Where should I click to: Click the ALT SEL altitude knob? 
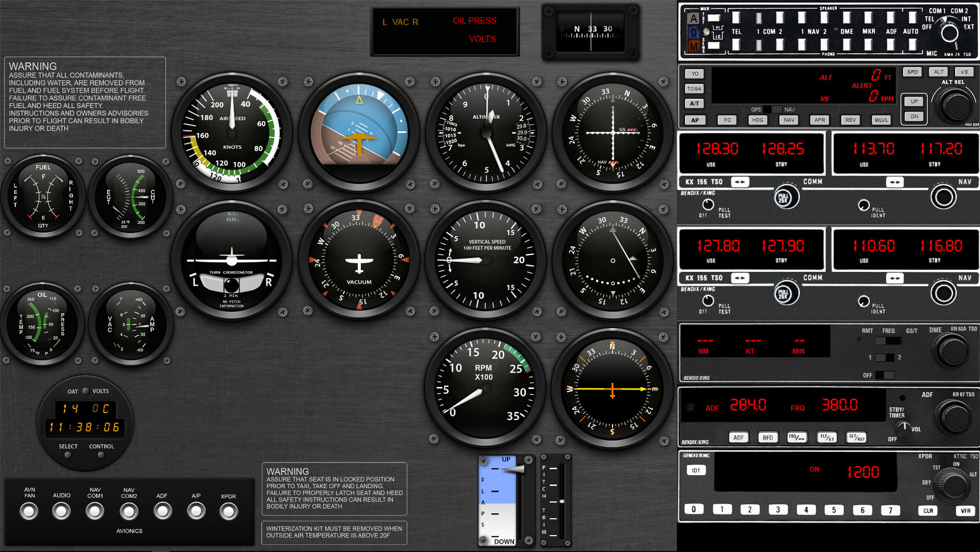click(x=954, y=106)
